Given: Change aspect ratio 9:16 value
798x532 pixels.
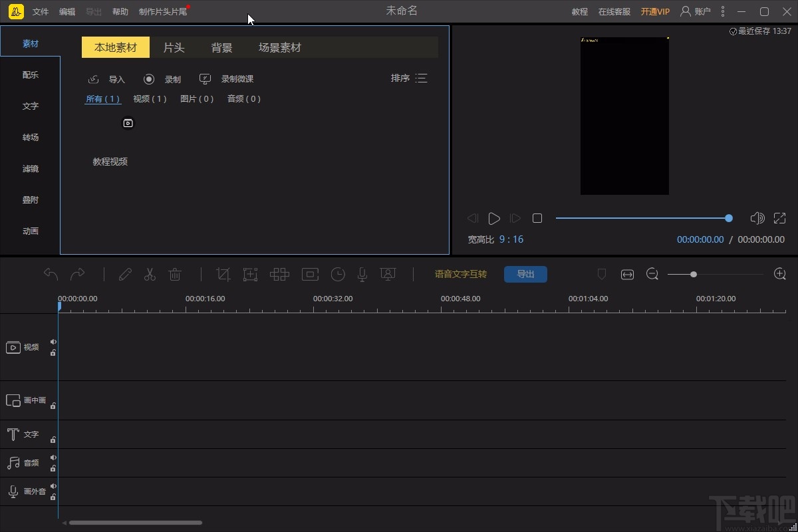Looking at the screenshot, I should pyautogui.click(x=511, y=239).
